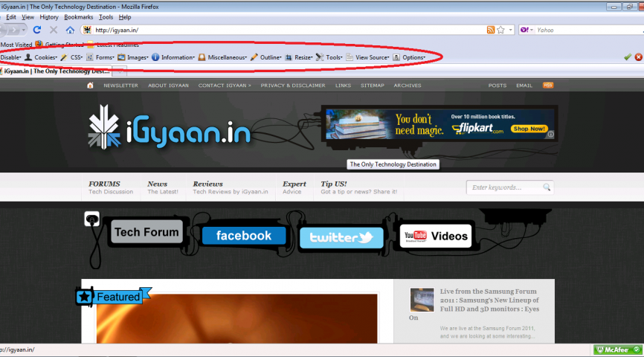
Task: Click the Tech Forum button
Action: (146, 232)
